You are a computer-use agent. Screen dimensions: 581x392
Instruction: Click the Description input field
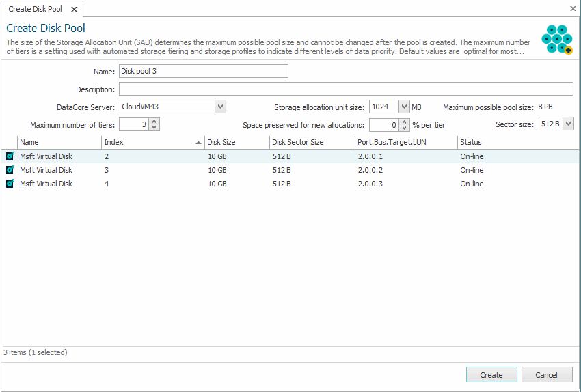345,89
